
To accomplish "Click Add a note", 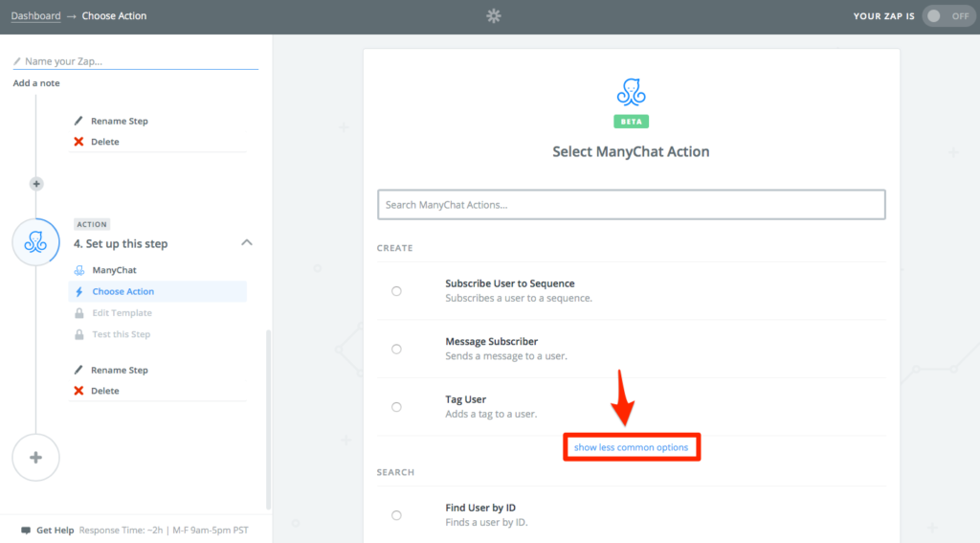I will point(36,82).
